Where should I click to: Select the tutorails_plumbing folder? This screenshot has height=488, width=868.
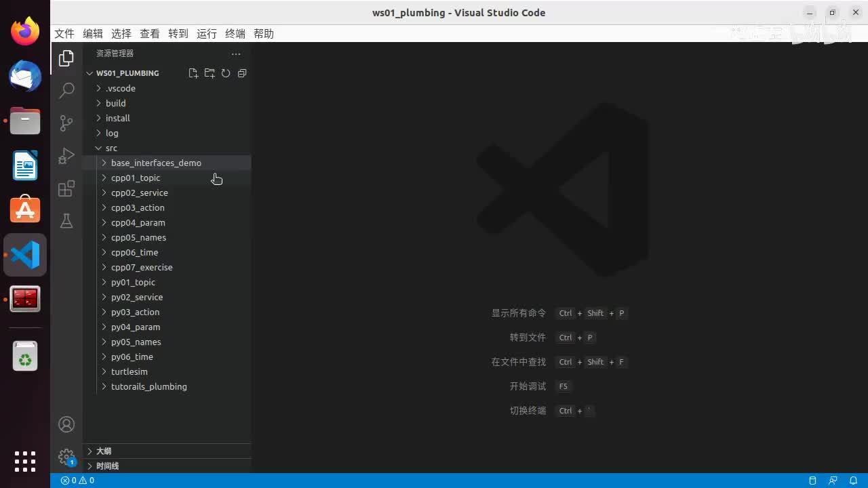167,386
